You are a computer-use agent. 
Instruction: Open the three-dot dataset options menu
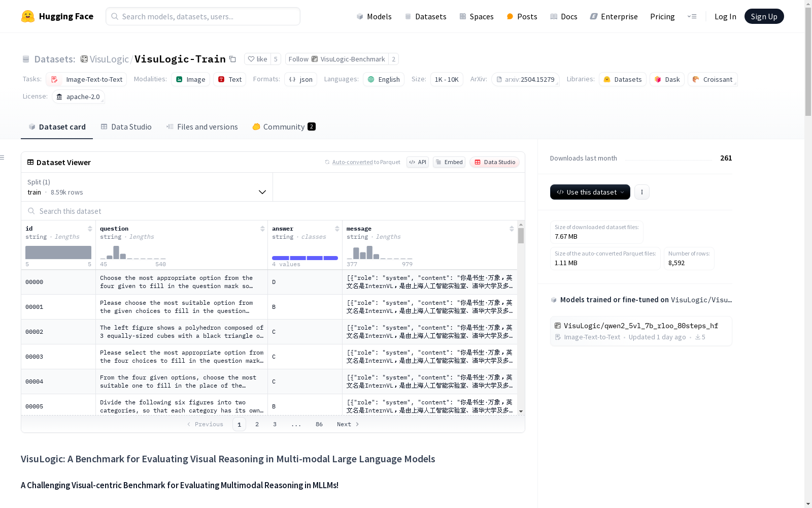point(642,192)
